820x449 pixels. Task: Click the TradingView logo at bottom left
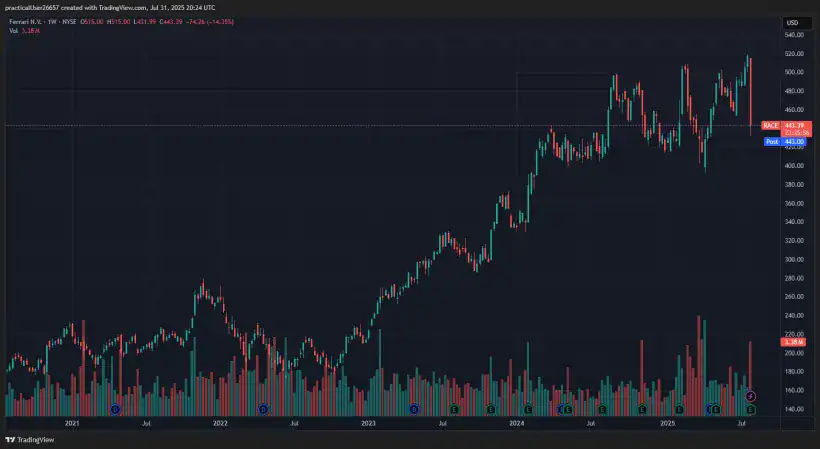(x=30, y=439)
